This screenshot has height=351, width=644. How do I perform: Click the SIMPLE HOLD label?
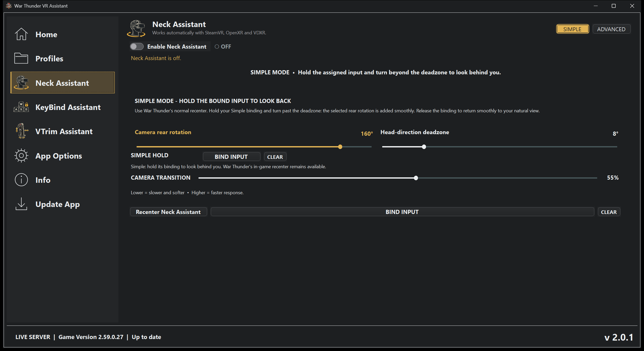[149, 155]
